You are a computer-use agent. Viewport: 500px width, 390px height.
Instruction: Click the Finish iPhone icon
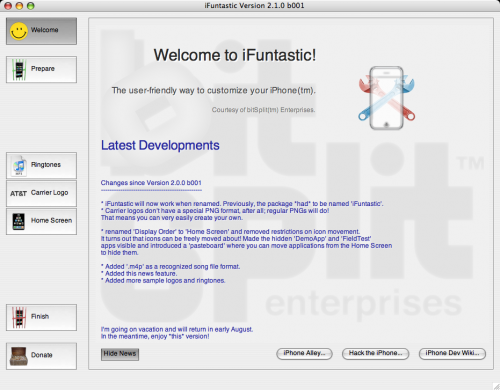click(19, 317)
